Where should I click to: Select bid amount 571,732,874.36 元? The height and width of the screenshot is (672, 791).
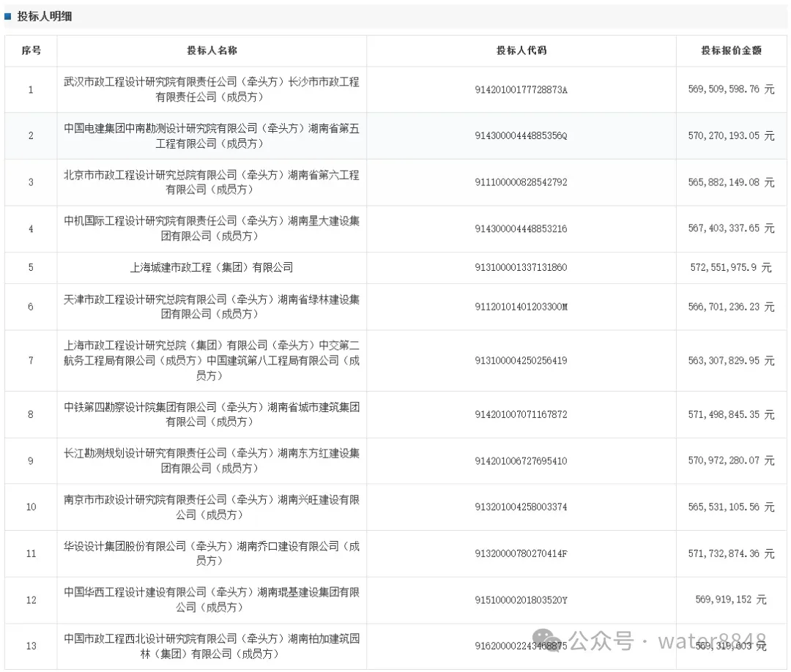(731, 553)
